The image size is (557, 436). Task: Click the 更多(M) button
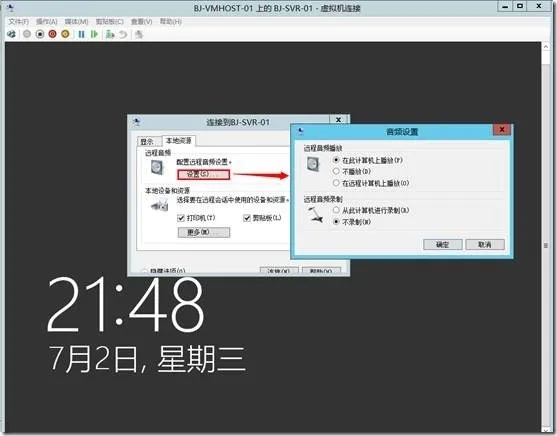pyautogui.click(x=204, y=232)
